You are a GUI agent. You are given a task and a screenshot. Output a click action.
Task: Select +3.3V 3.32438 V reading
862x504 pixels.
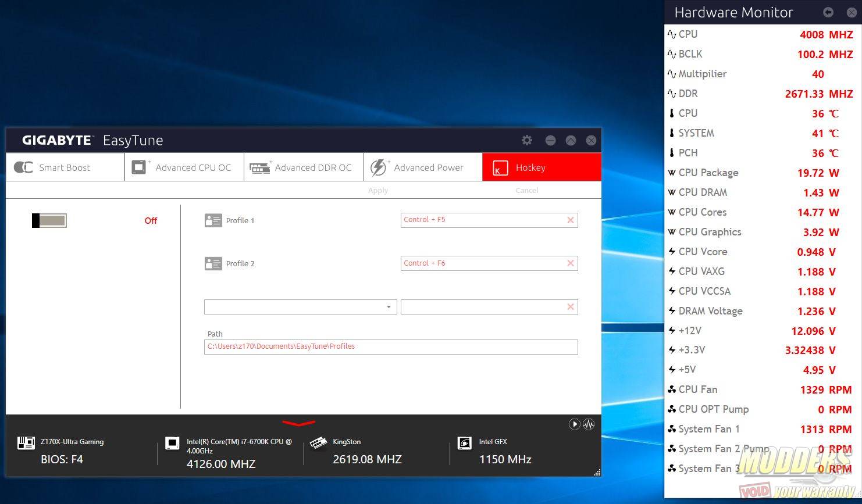click(x=810, y=351)
